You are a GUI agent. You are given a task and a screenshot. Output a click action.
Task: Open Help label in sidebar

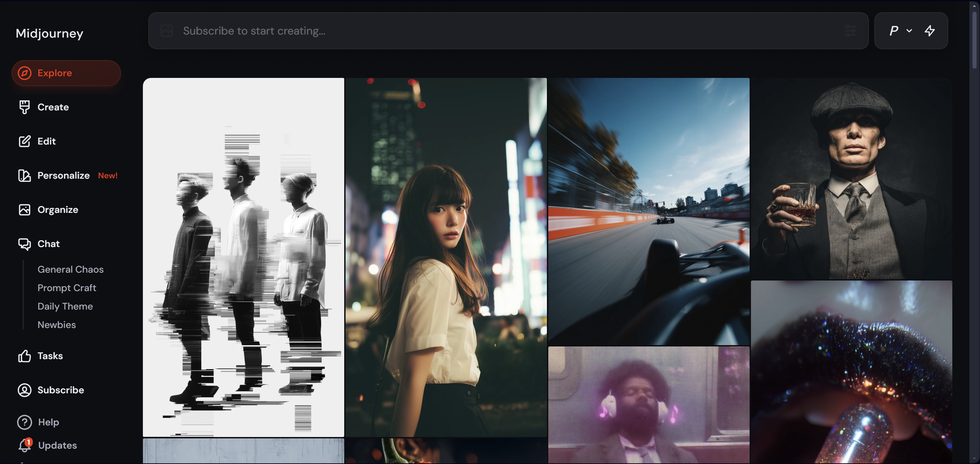[49, 422]
